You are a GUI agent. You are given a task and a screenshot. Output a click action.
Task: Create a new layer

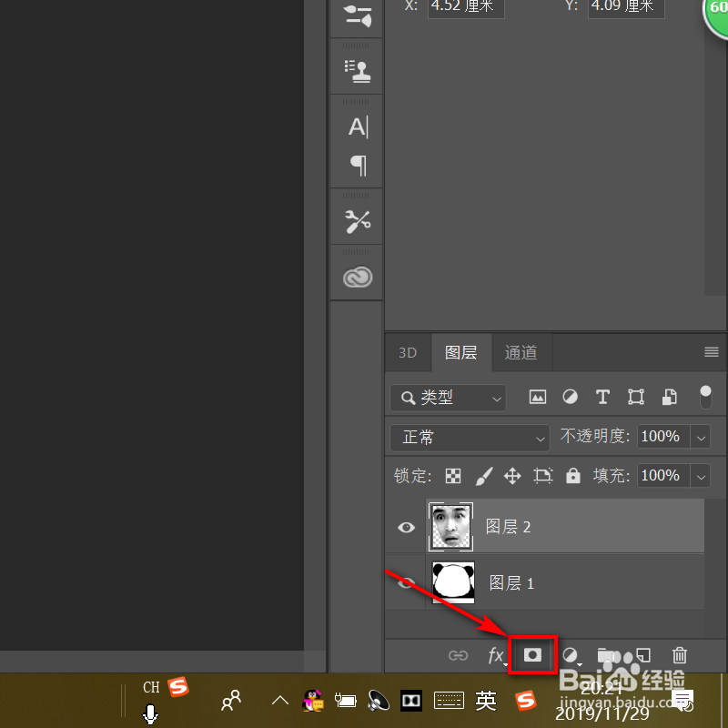(x=642, y=655)
